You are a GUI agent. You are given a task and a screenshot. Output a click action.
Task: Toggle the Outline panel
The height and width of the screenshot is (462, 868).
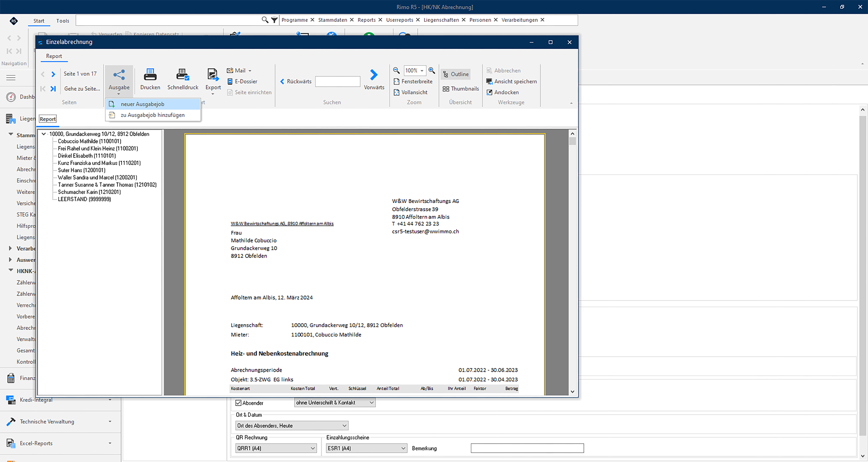click(456, 74)
